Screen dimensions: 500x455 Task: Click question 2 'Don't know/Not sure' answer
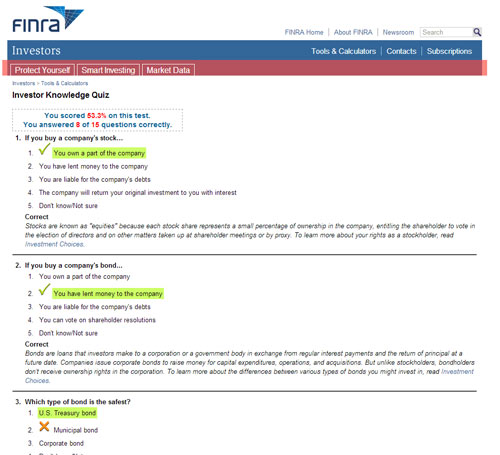68,333
